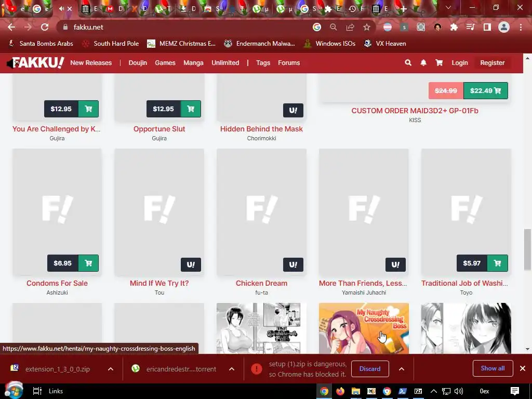Open File Explorer from the taskbar
532x399 pixels.
[x=355, y=391]
